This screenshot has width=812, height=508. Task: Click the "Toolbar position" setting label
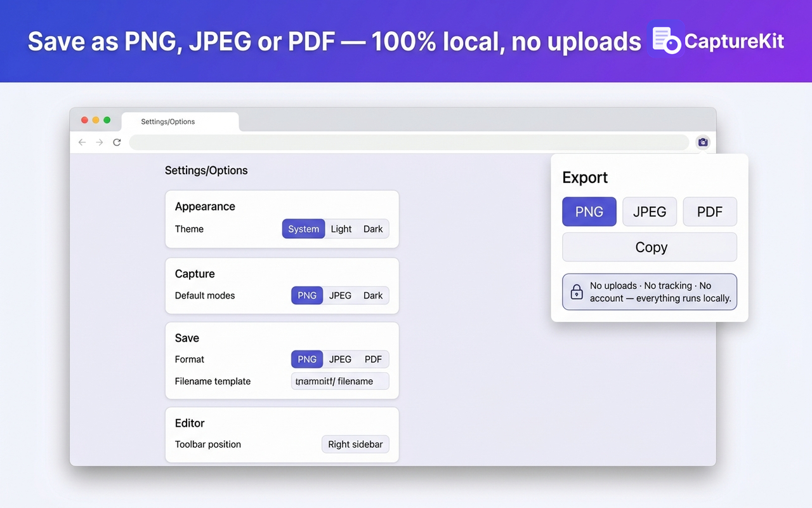tap(208, 444)
